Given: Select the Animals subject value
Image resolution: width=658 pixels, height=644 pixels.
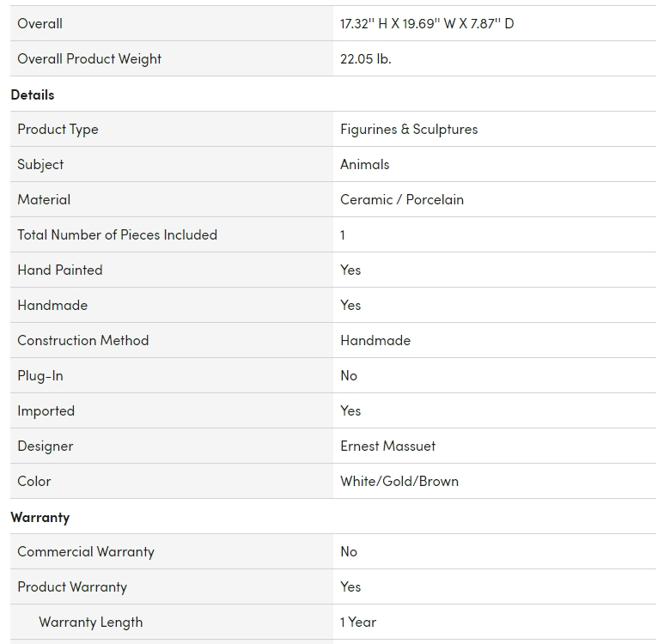Looking at the screenshot, I should coord(365,165).
